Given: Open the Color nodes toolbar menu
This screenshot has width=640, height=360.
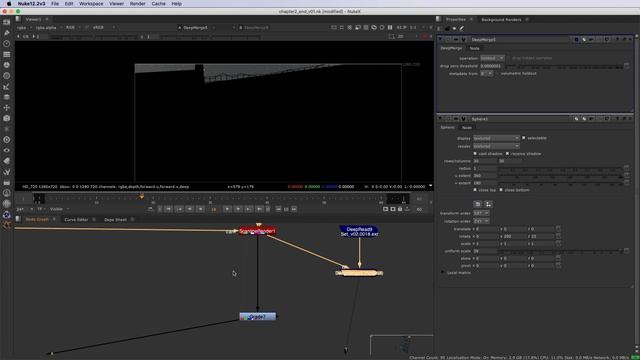Looking at the screenshot, I should tap(7, 65).
